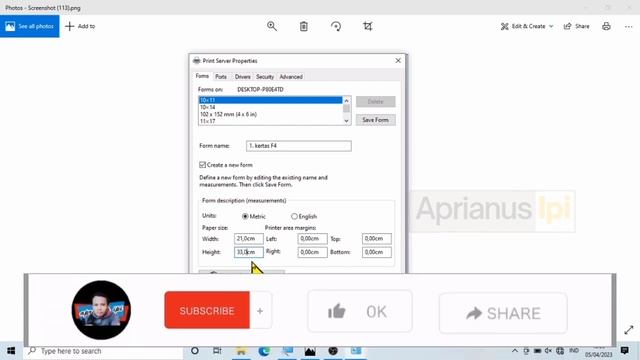Switch to the Drivers tab
This screenshot has width=640, height=360.
(x=242, y=77)
